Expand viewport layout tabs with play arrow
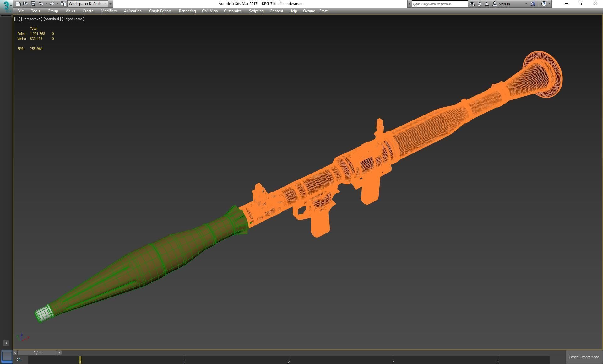 [x=6, y=343]
